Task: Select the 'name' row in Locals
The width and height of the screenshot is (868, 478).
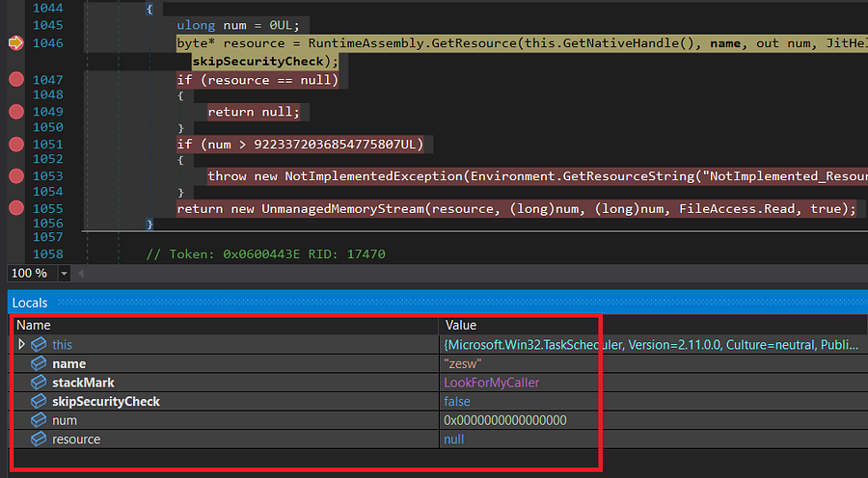Action: click(439, 363)
